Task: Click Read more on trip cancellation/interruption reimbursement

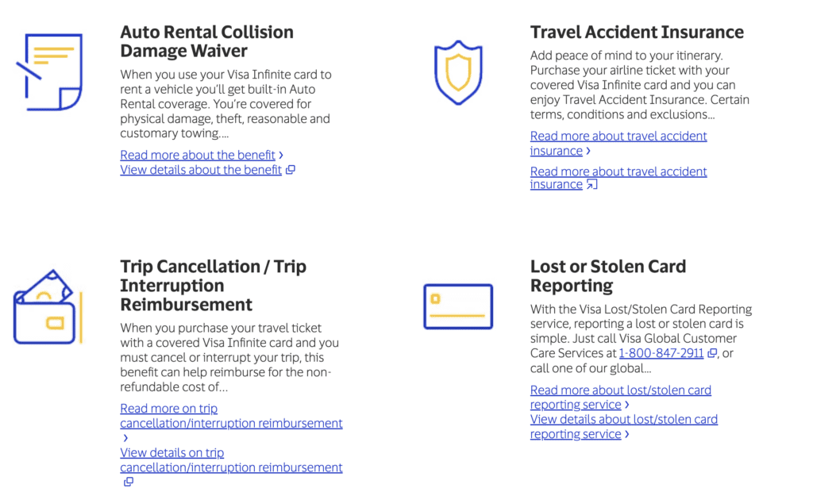Action: [230, 415]
